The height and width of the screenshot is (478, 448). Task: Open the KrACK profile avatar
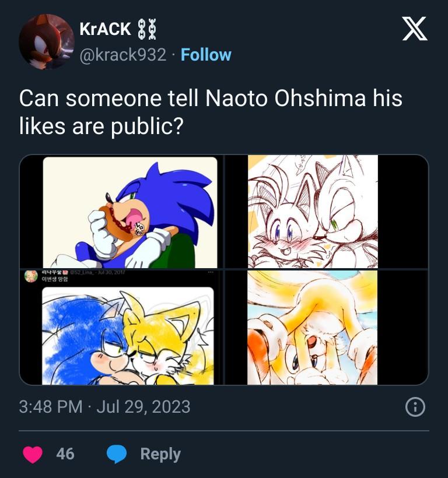(47, 42)
